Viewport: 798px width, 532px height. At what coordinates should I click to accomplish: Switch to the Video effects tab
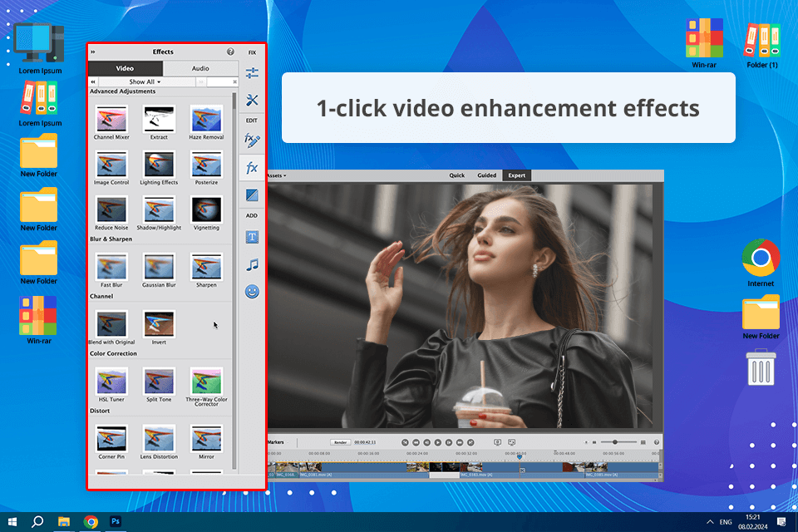tap(126, 68)
